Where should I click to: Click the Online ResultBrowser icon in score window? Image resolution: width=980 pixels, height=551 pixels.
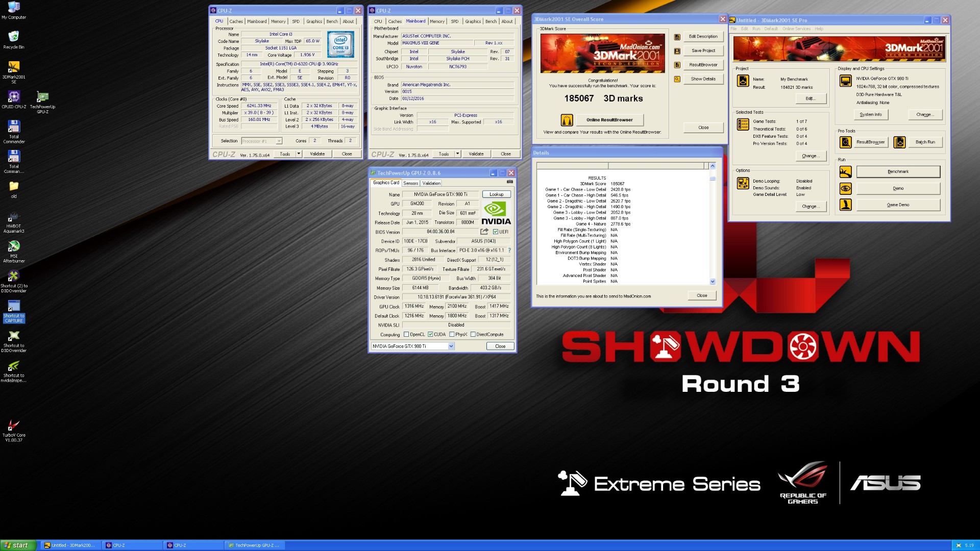click(x=567, y=120)
